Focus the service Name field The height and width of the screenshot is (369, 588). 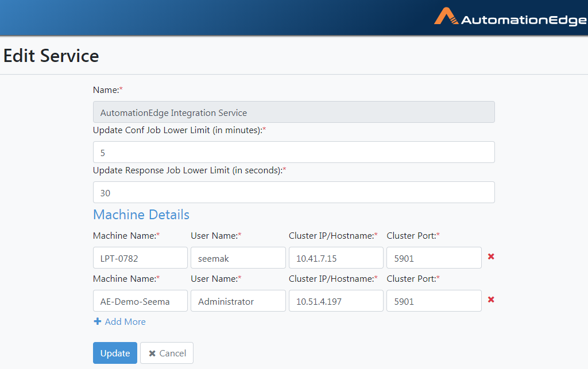coord(293,112)
